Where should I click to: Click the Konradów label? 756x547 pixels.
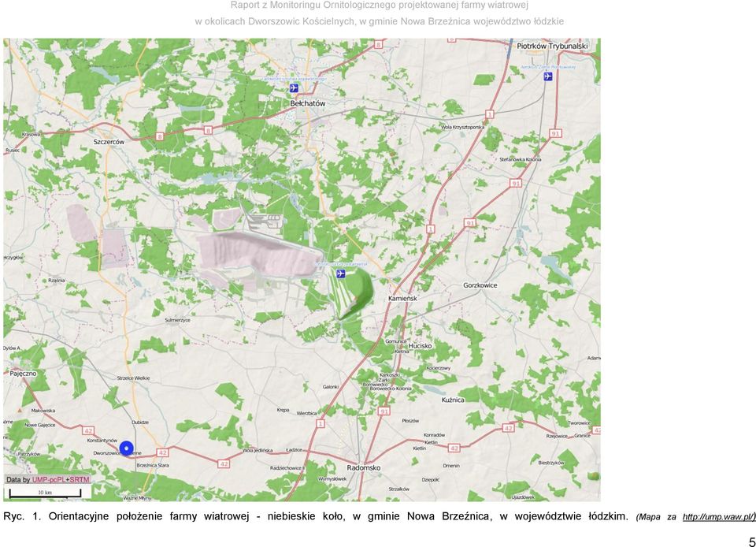(x=434, y=434)
